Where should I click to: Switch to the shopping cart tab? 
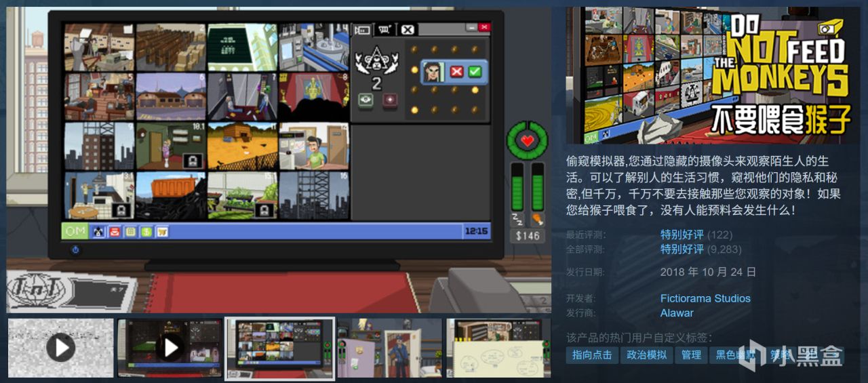384,29
